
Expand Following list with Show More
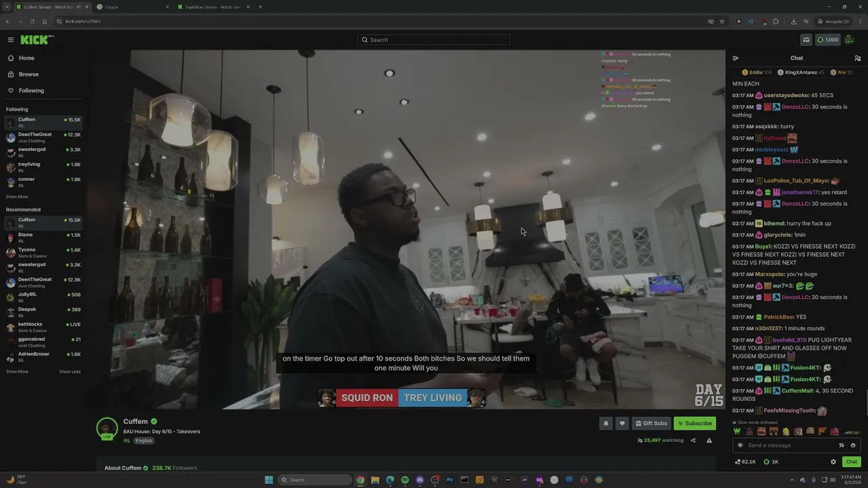click(x=17, y=197)
